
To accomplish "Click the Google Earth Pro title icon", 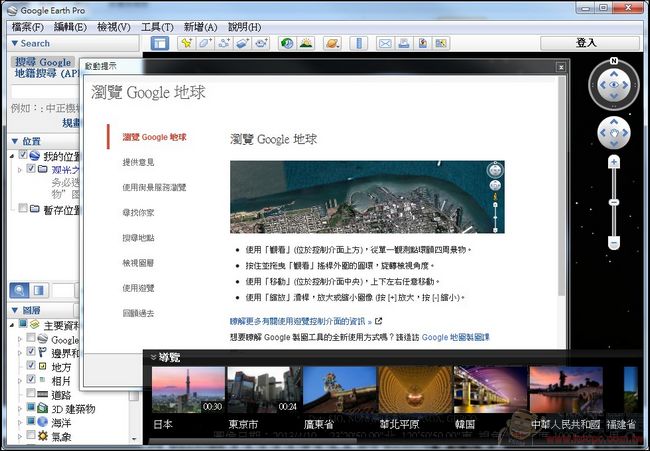I will (12, 11).
